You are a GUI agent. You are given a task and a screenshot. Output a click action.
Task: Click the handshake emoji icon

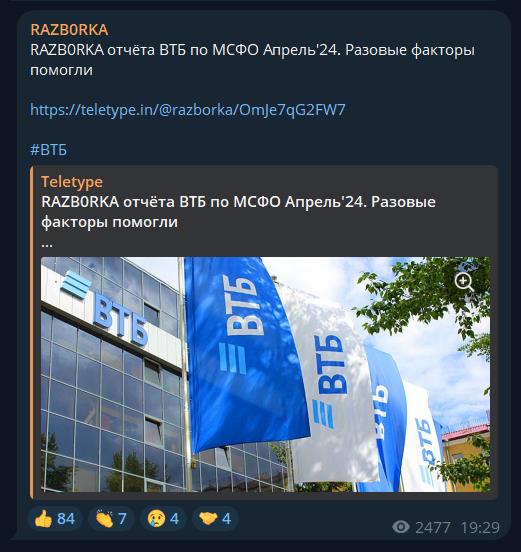tap(208, 519)
